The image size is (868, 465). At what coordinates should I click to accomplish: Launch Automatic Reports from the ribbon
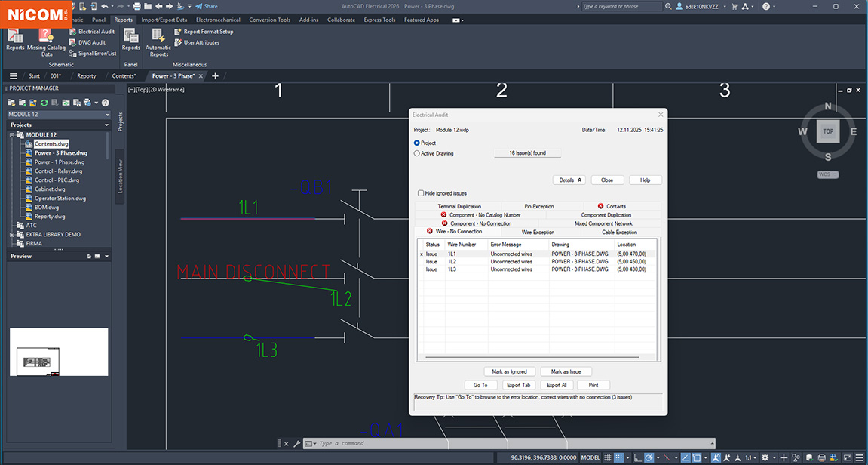click(x=158, y=35)
